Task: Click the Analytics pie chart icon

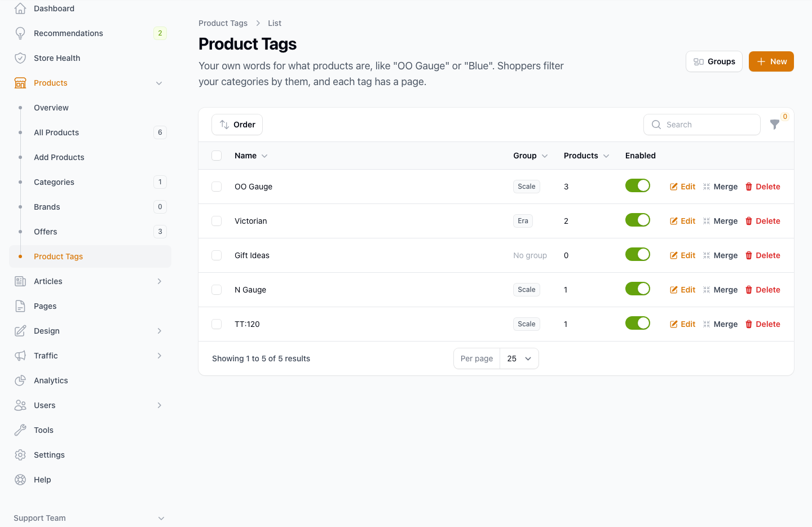Action: (20, 380)
